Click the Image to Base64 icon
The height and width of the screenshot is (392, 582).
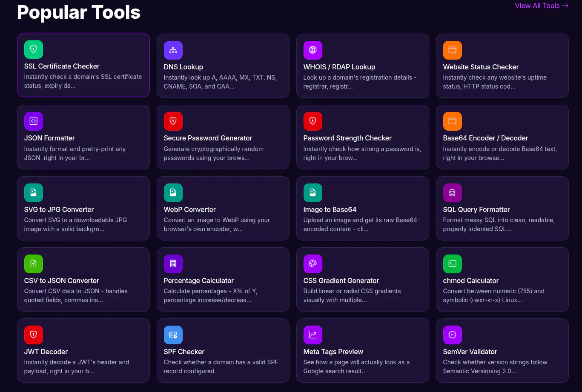tap(313, 193)
